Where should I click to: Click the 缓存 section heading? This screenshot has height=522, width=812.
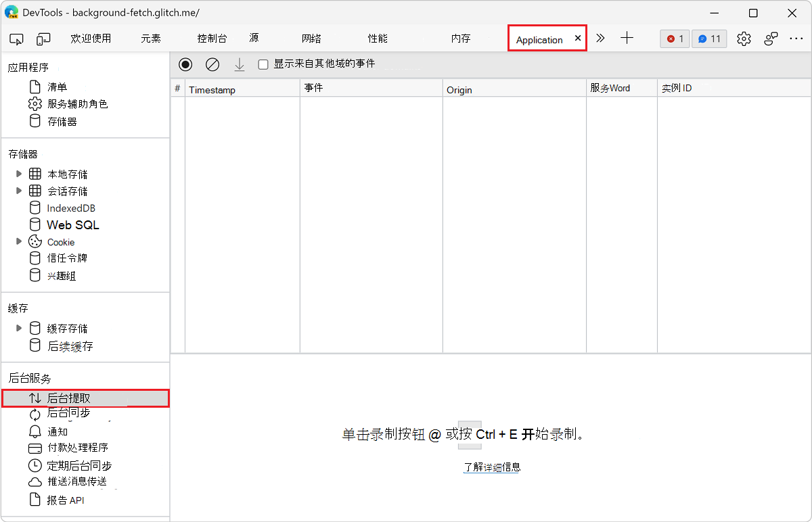tap(18, 308)
